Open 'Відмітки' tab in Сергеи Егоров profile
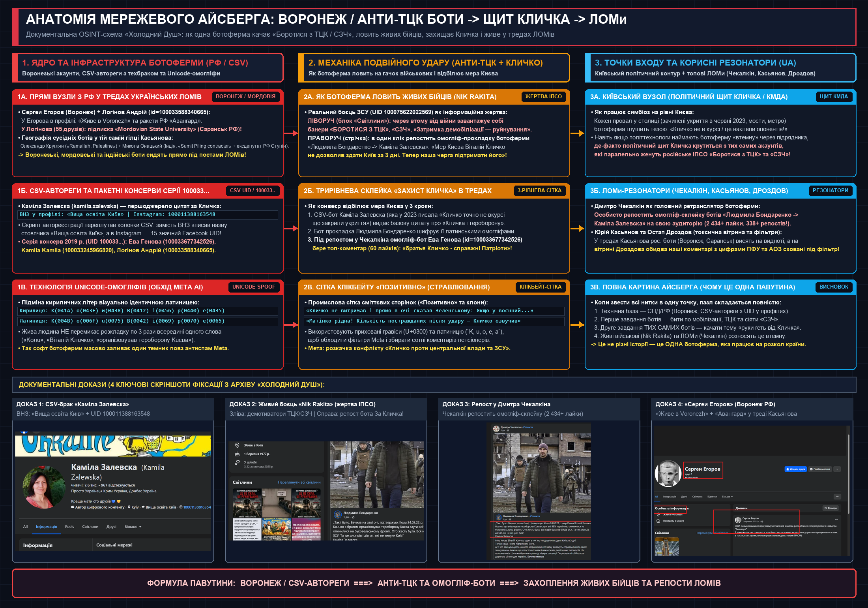Screen dimensions: 868x608 pos(712,497)
